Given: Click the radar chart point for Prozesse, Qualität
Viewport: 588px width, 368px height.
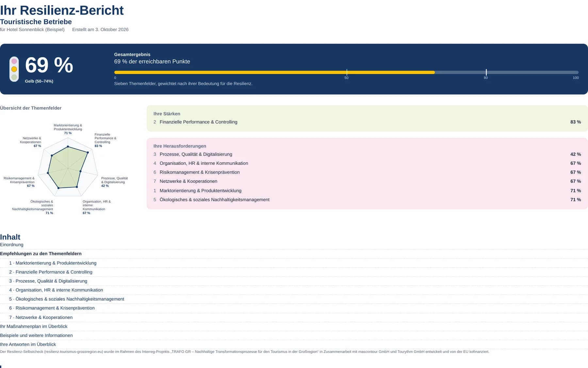Looking at the screenshot, I should 80,171.
